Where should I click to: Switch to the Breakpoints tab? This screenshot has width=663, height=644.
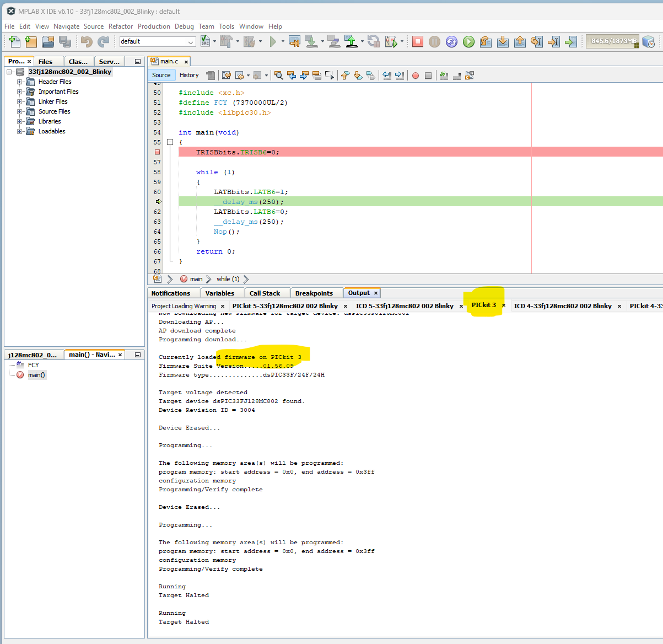(x=314, y=293)
